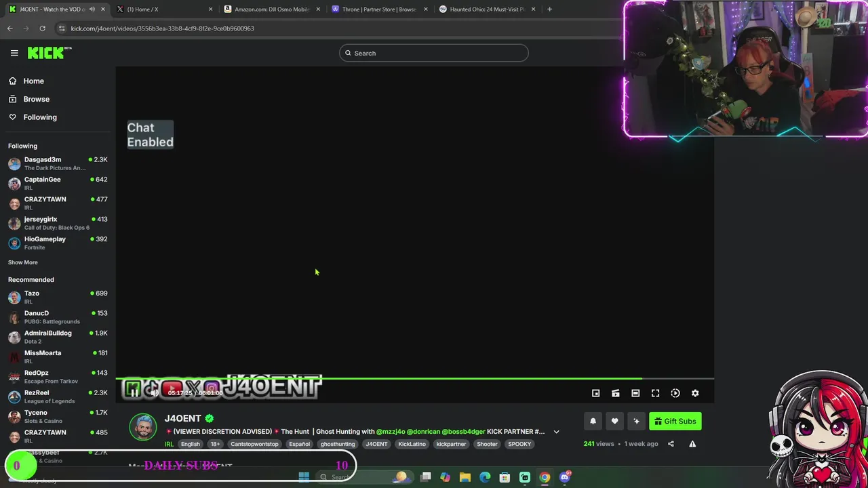The image size is (868, 488).
Task: Open the Dasgasd3m channel
Action: coord(57,163)
